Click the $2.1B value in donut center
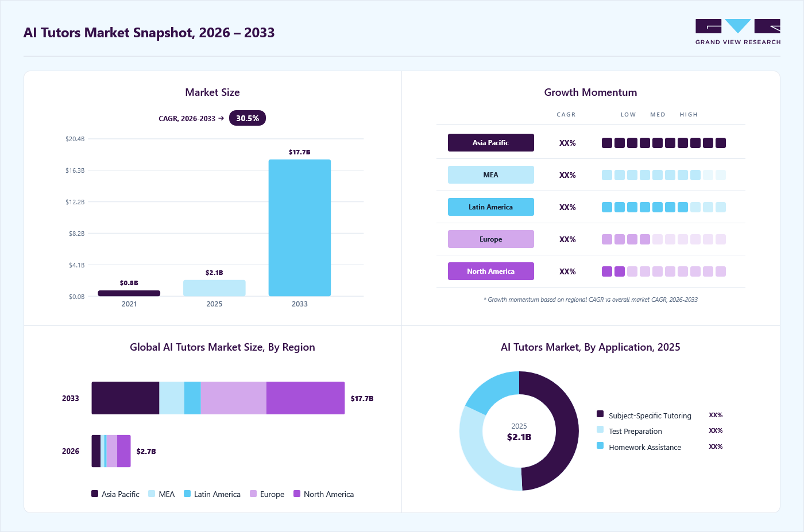The height and width of the screenshot is (532, 804). 519,437
